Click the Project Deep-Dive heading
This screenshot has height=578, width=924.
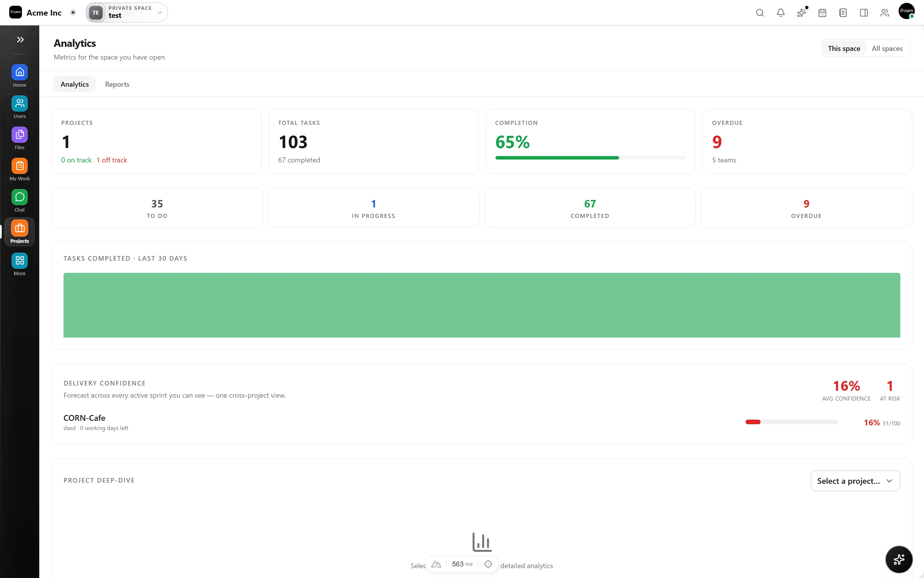pos(99,481)
